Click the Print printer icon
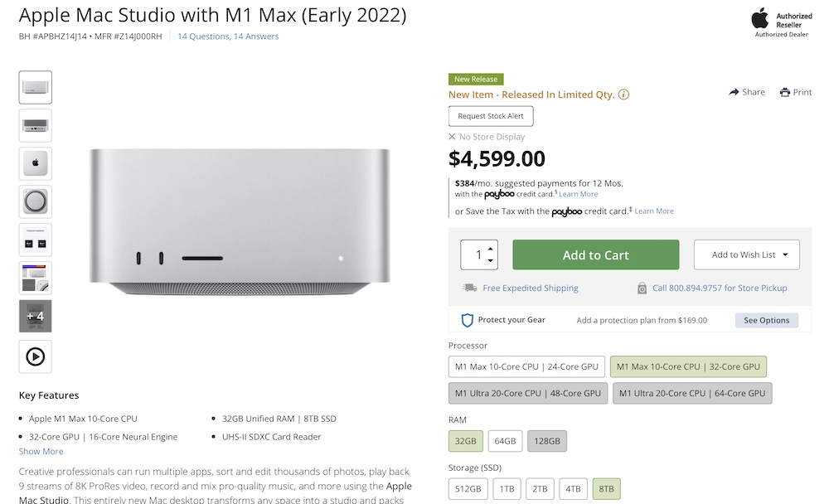829x504 pixels. click(784, 92)
